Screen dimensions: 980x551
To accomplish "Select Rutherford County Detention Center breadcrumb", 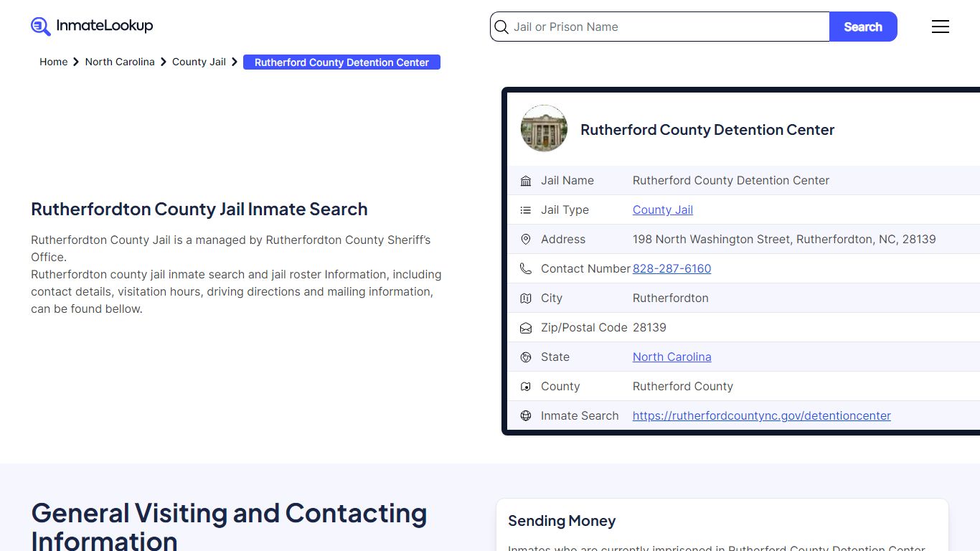I will (341, 62).
